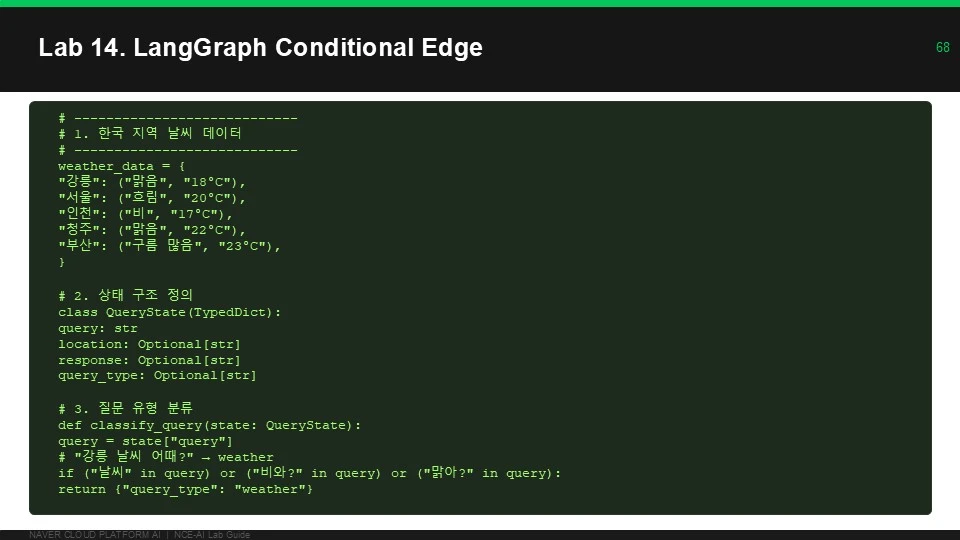Click the NAVER CLOUD PLATFORM AI footer text
This screenshot has height=540, width=960.
[95, 534]
